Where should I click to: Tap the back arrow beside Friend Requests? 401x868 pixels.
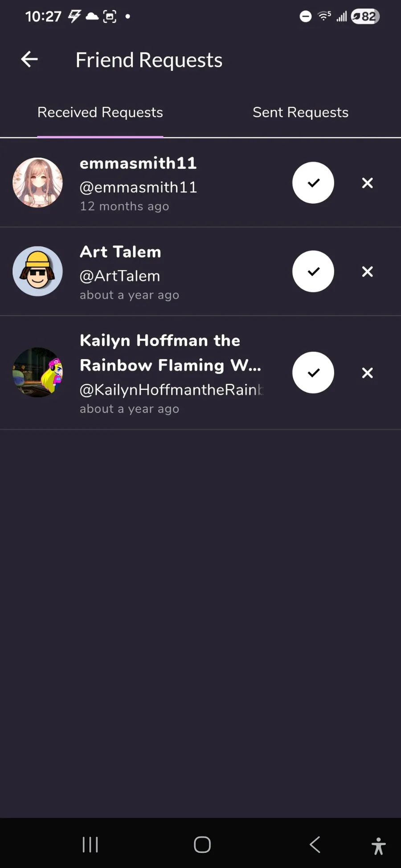[29, 59]
